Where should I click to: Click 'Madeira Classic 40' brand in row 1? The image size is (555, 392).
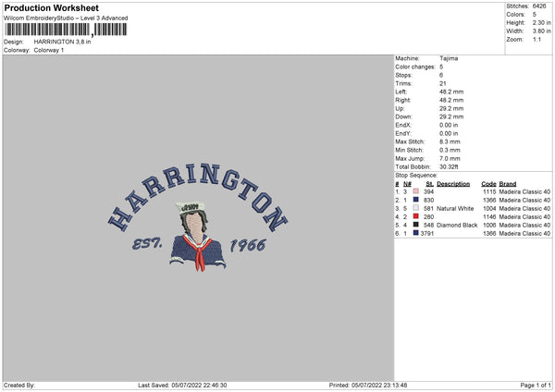pyautogui.click(x=524, y=191)
